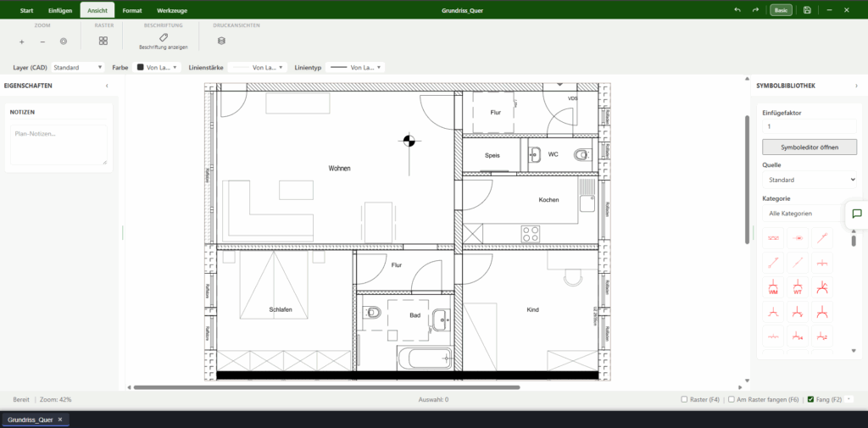Click the zoom reset circle icon

click(64, 42)
